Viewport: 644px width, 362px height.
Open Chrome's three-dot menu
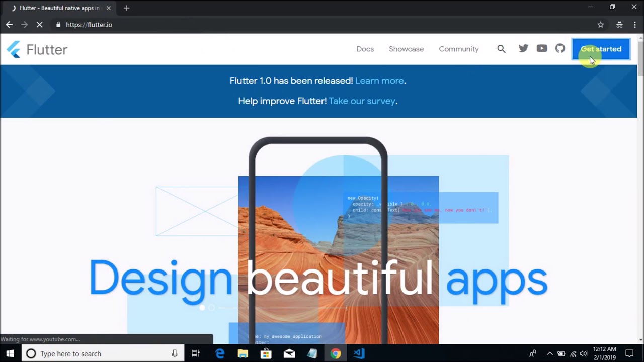pyautogui.click(x=634, y=25)
